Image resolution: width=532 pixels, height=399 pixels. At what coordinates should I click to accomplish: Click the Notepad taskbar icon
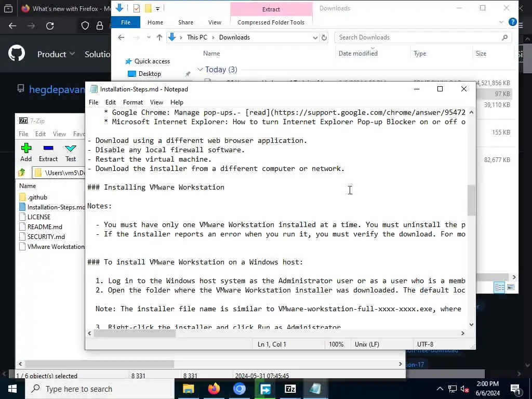(x=315, y=389)
